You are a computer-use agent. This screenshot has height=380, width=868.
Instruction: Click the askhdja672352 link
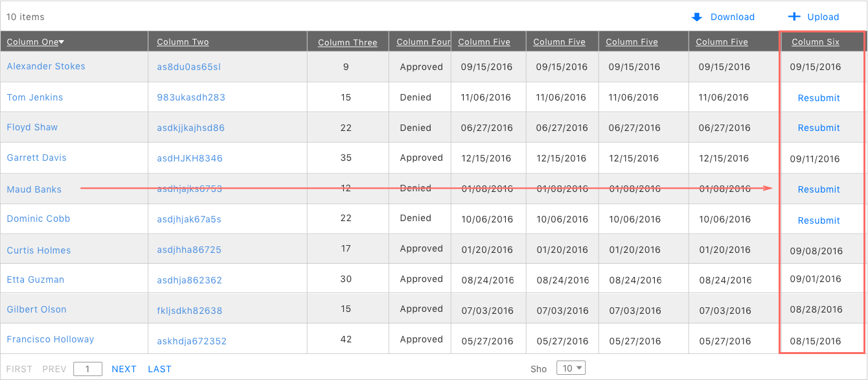pos(192,341)
